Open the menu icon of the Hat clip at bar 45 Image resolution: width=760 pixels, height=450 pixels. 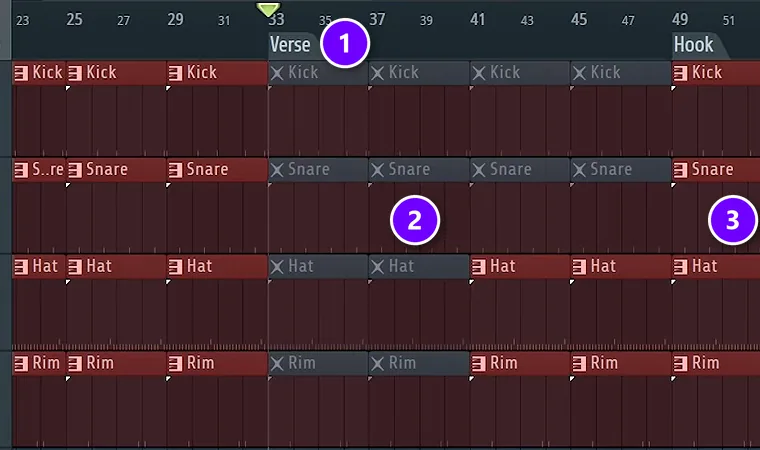coord(579,267)
